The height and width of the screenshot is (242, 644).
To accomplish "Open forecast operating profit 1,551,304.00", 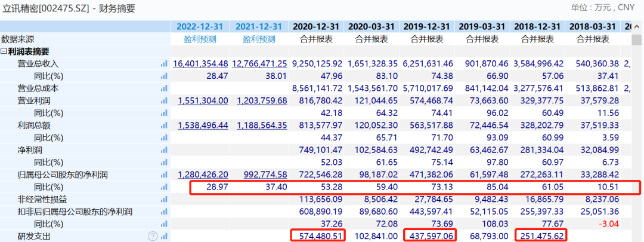I will coord(203,101).
